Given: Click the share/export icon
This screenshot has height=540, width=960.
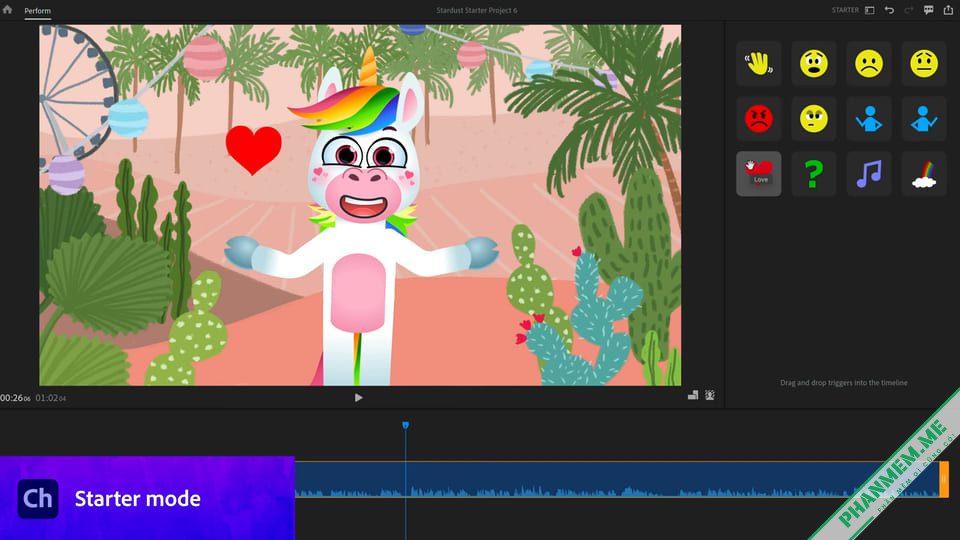Looking at the screenshot, I should 948,10.
